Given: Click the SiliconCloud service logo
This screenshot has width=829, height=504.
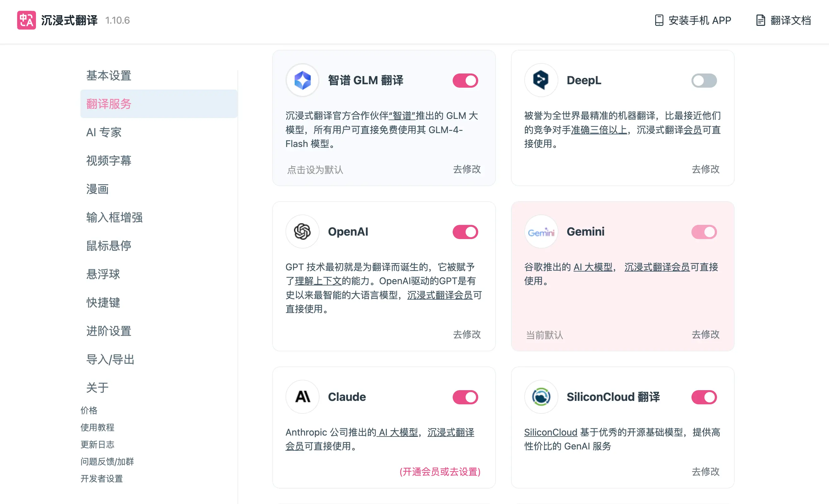Looking at the screenshot, I should coord(541,397).
